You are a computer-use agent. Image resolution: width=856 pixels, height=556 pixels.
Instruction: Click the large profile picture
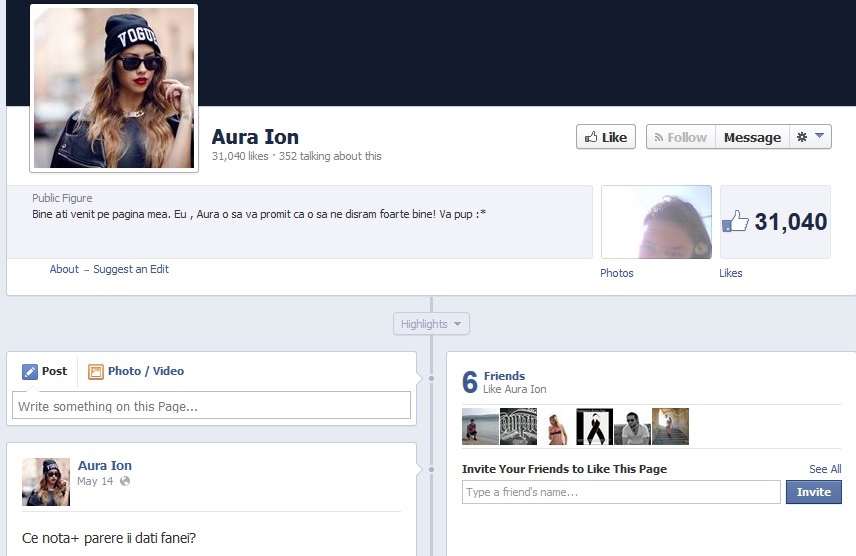(114, 88)
